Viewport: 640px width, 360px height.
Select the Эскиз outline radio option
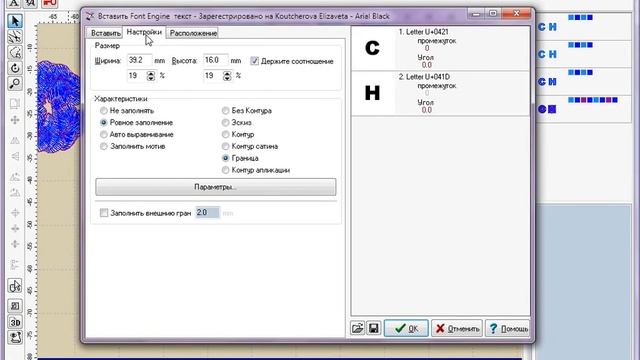click(x=225, y=122)
